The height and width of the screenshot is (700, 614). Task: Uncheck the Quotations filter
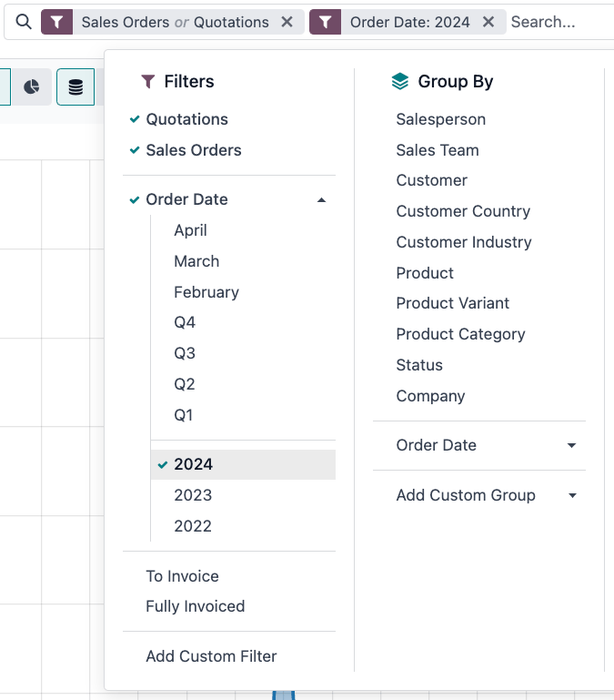pos(186,119)
